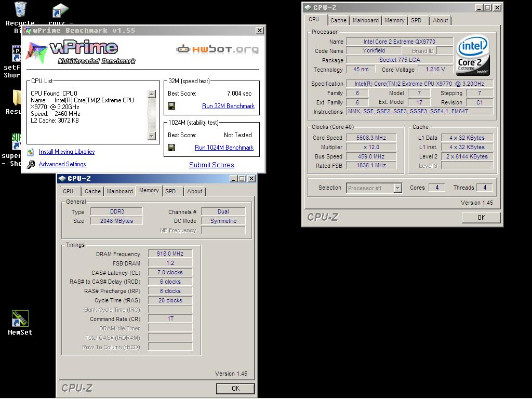The width and height of the screenshot is (532, 399).
Task: Click the hwbot.org logo
Action: (218, 49)
